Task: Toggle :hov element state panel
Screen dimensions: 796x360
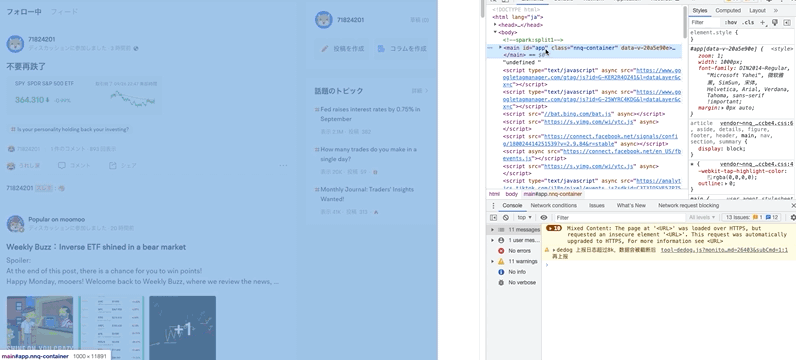Action: 731,22
